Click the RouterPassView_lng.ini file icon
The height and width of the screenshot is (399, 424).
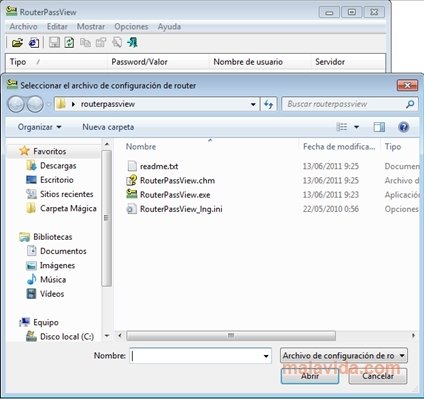coord(132,209)
